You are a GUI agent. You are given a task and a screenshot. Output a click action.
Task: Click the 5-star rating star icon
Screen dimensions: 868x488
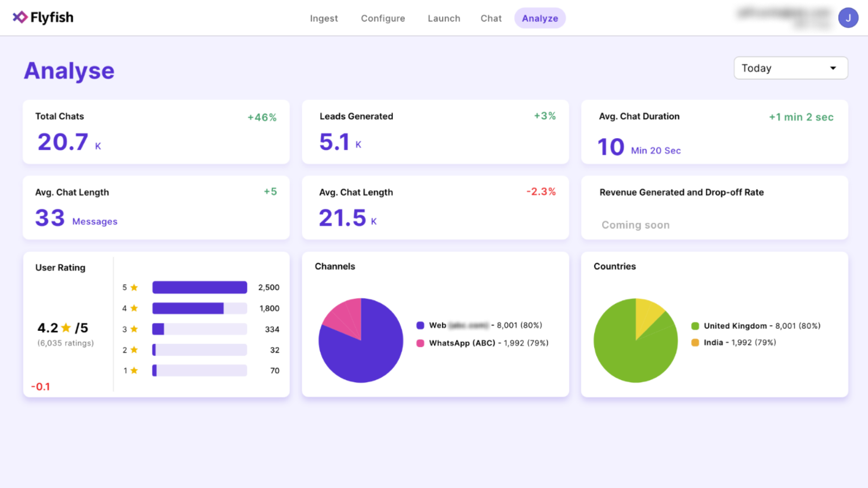[x=134, y=287]
